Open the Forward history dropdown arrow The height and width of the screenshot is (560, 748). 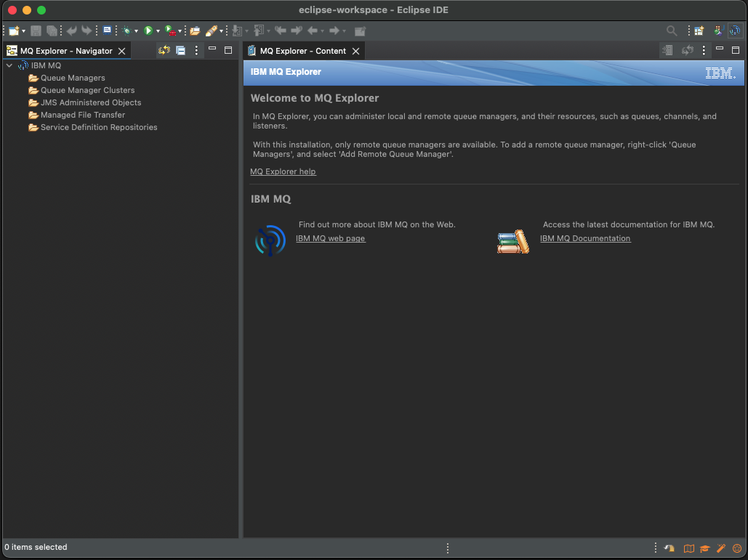pos(344,31)
